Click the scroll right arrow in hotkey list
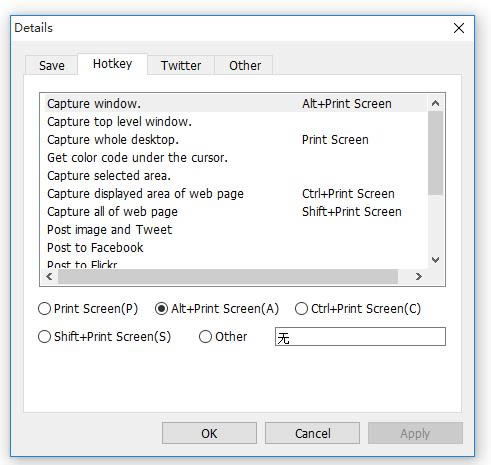This screenshot has width=491, height=465. click(419, 276)
